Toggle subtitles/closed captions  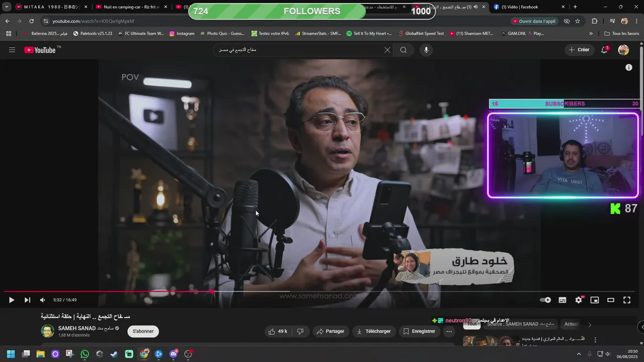tap(562, 300)
